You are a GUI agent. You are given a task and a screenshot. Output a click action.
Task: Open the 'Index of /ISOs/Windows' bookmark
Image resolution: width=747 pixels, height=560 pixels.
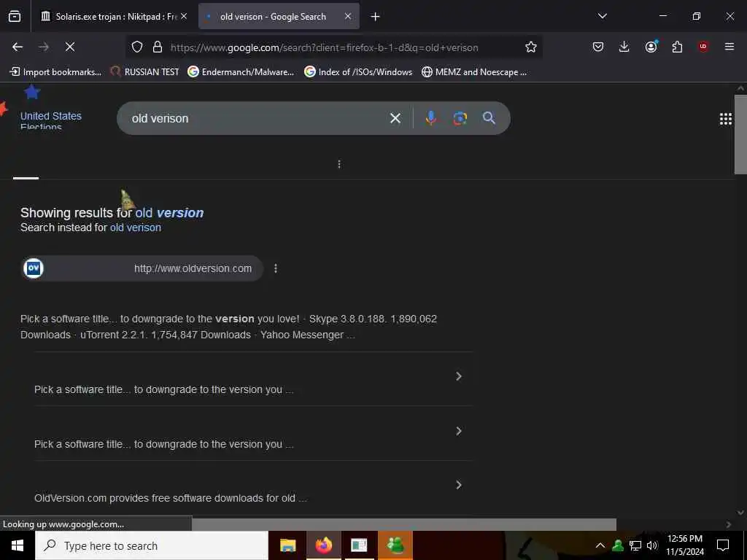coord(358,72)
